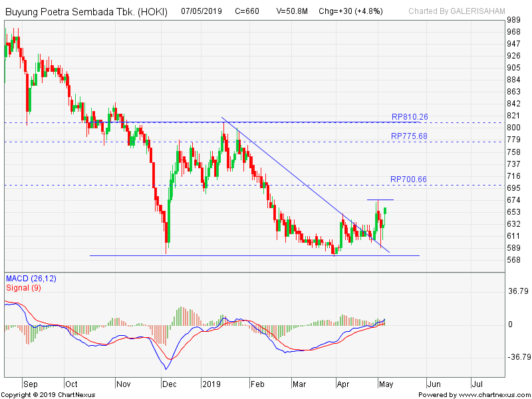Click the 589 price axis value

coord(513,248)
